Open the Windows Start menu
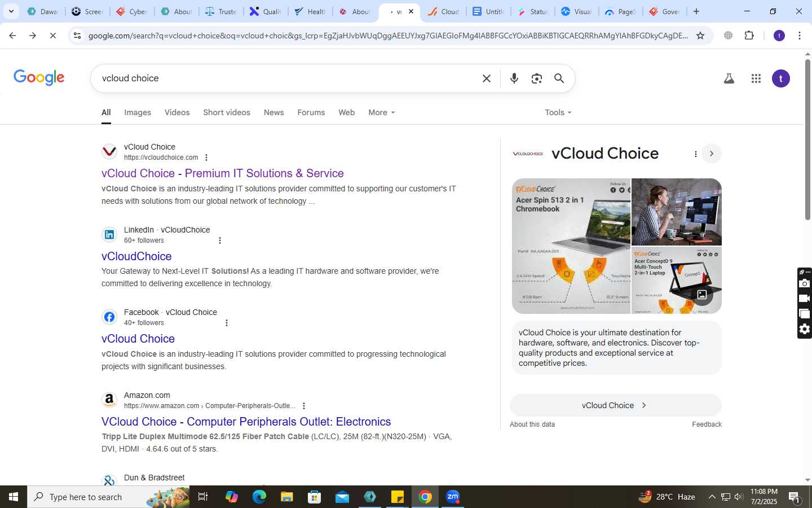812x508 pixels. point(14,497)
